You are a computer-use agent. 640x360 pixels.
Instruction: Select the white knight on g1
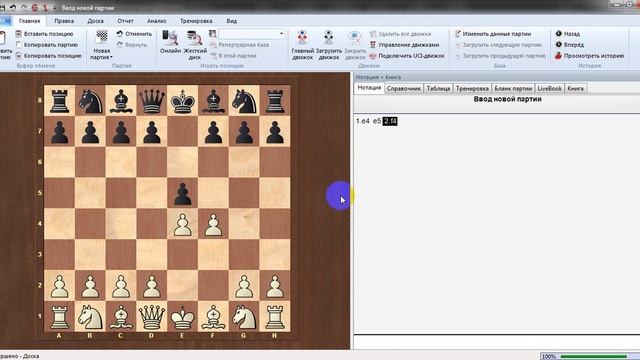point(244,317)
